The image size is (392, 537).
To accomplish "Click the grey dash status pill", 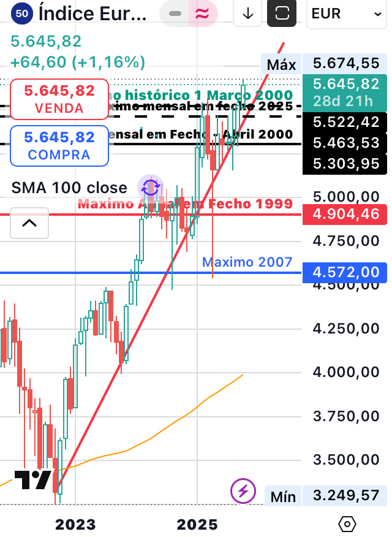I will pyautogui.click(x=175, y=13).
